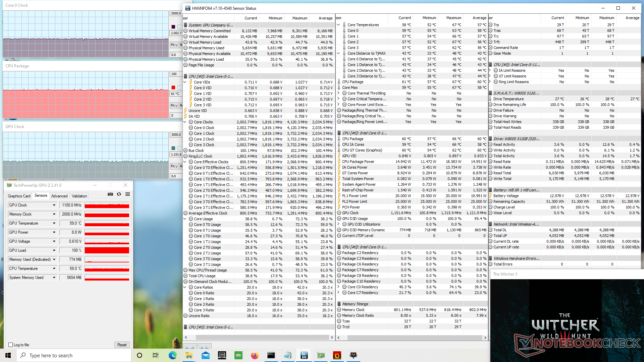Click the Task View taskbar icon

tap(156, 355)
